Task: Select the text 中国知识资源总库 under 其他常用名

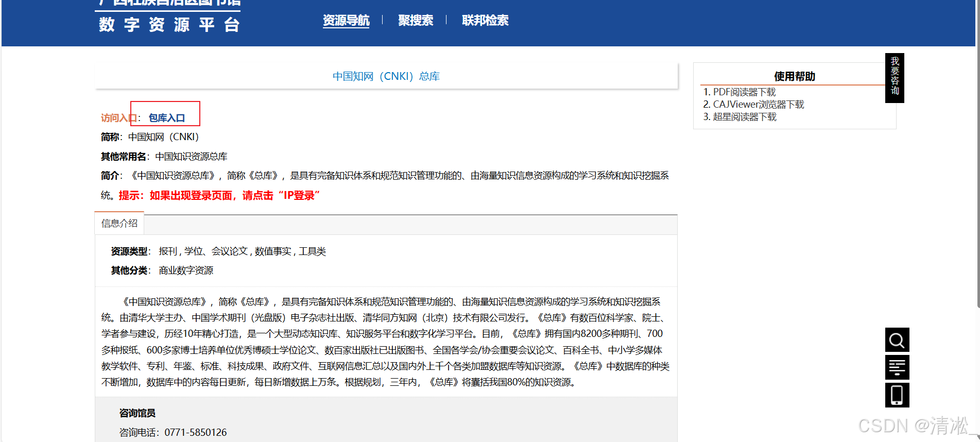Action: tap(191, 157)
